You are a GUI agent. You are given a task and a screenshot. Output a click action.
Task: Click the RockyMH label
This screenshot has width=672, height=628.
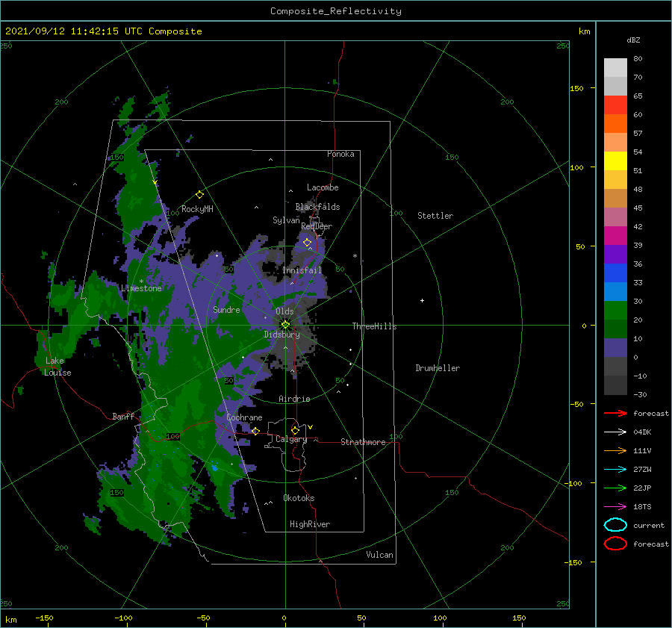(197, 209)
